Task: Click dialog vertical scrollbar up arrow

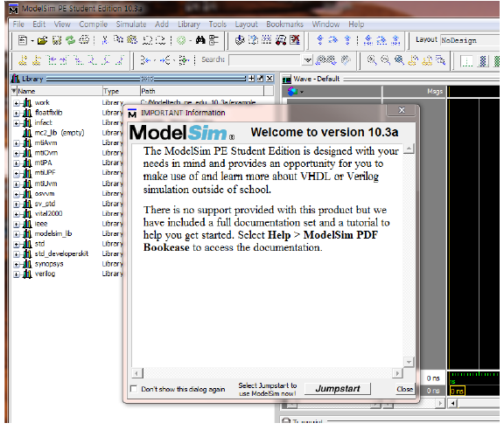Action: [x=409, y=149]
